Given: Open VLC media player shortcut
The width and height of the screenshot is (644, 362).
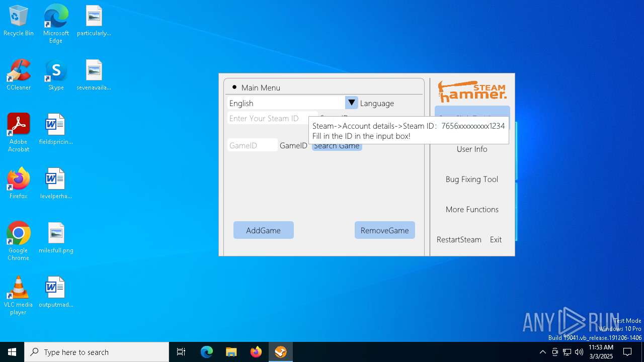Looking at the screenshot, I should pyautogui.click(x=19, y=296).
